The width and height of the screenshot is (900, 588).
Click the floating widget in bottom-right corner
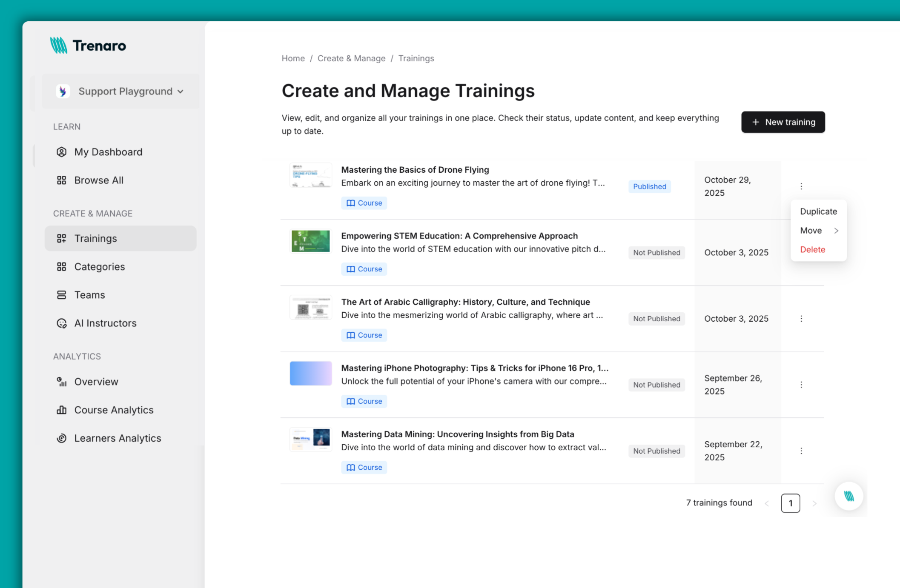pyautogui.click(x=848, y=496)
